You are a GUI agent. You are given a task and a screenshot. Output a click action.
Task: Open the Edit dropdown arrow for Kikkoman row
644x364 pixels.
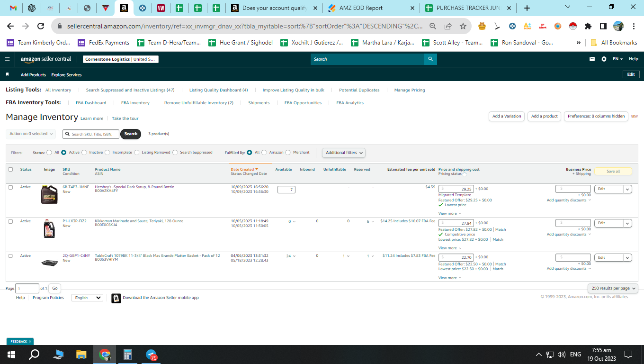click(628, 223)
